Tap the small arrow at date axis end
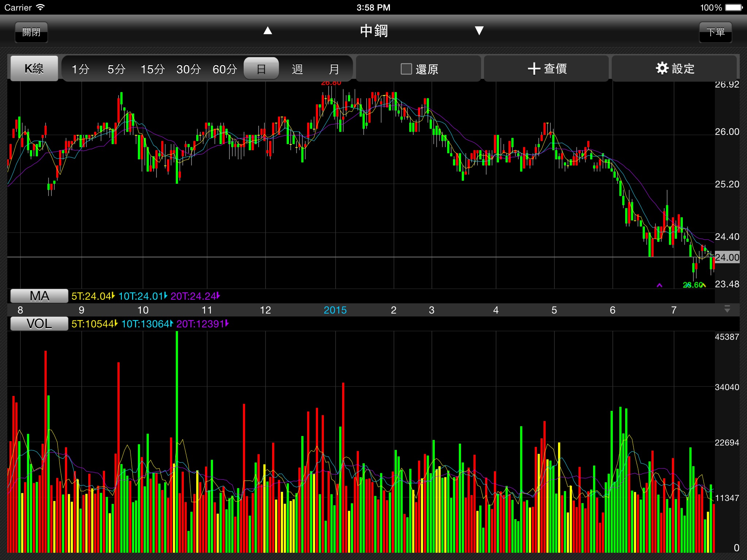This screenshot has height=560, width=747. [x=727, y=310]
